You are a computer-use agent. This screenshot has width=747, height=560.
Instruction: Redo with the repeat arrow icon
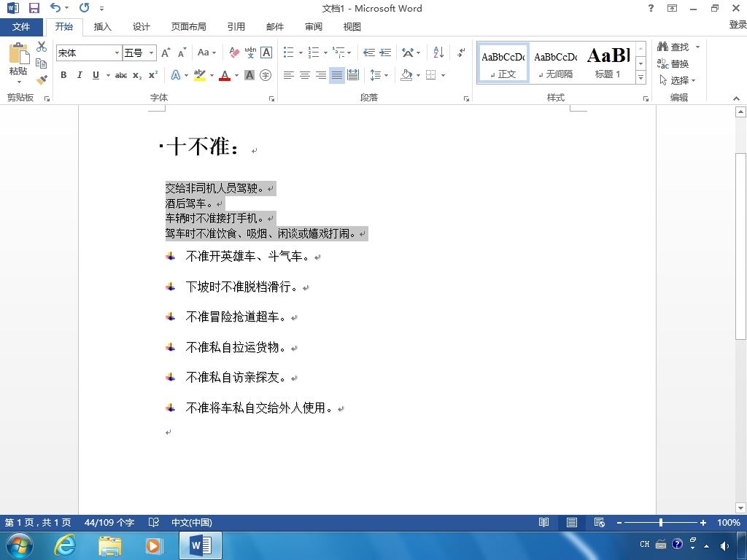tap(85, 8)
